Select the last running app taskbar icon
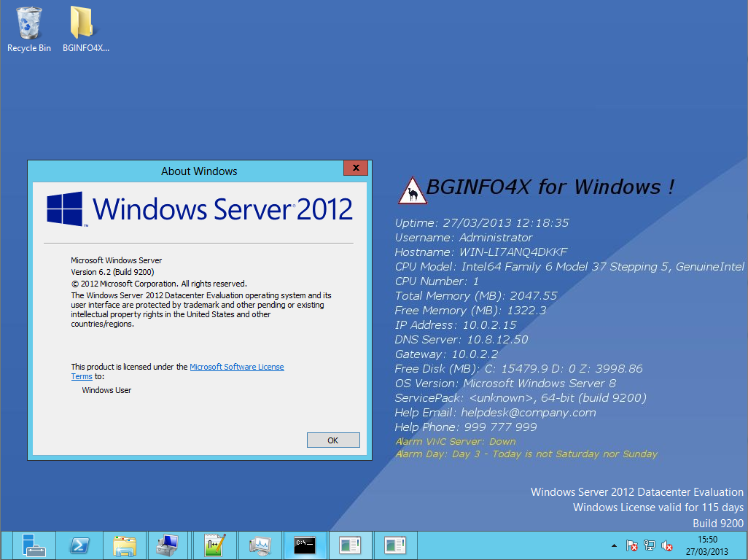This screenshot has height=560, width=748. (x=395, y=545)
